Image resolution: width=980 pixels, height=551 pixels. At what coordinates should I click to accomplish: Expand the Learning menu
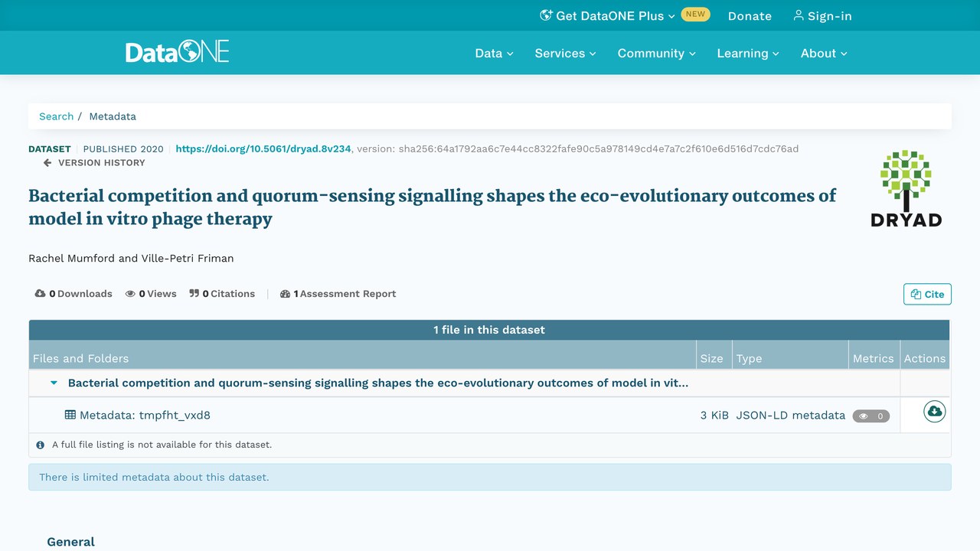coord(748,54)
